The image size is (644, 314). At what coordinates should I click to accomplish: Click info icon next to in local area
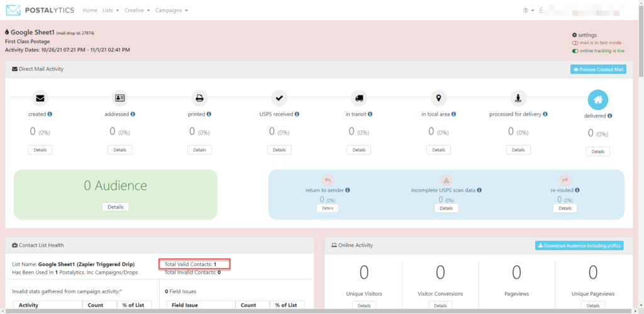(454, 114)
